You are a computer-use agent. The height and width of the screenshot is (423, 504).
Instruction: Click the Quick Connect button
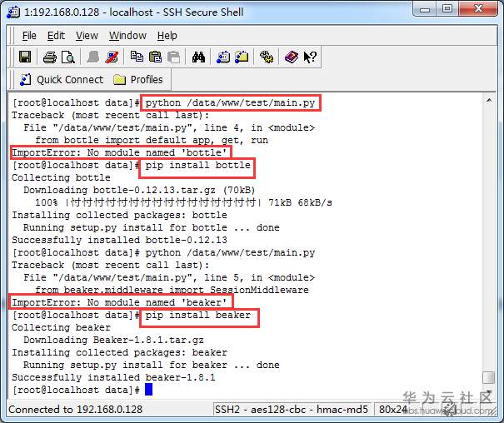[x=62, y=80]
